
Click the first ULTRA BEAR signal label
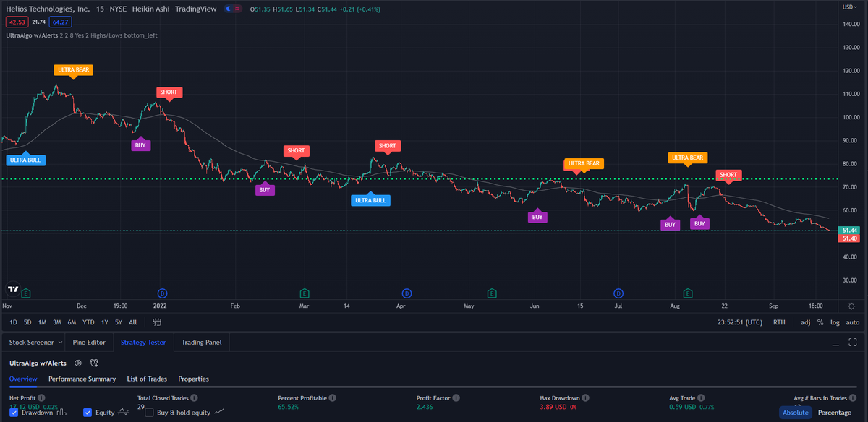[74, 70]
